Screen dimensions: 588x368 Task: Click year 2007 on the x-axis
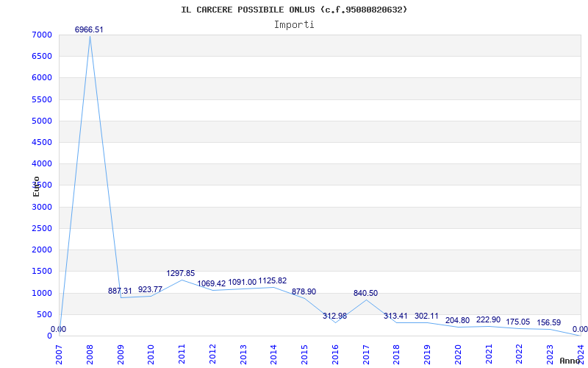point(59,355)
